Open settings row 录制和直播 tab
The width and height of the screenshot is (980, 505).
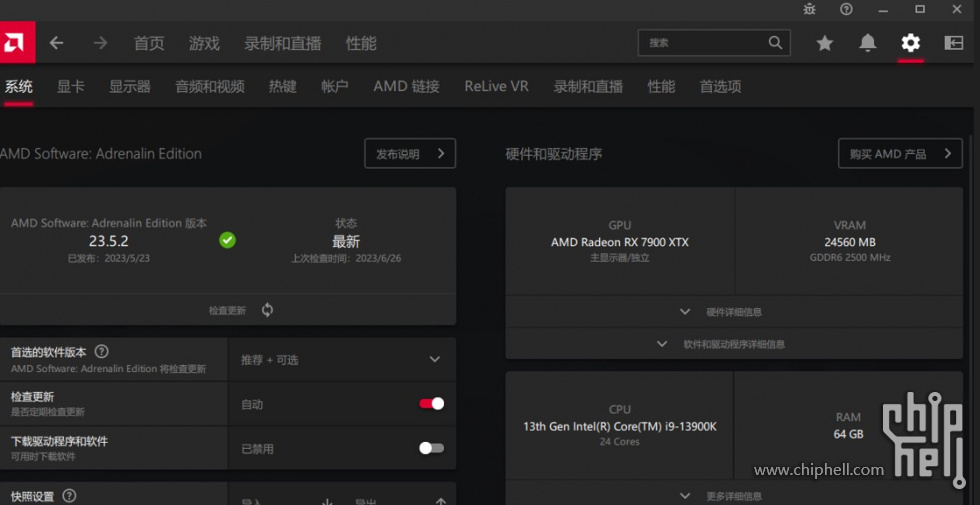point(588,86)
